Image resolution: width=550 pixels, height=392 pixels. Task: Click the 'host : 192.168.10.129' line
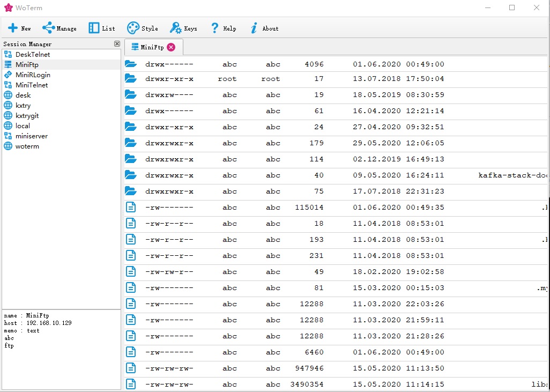coord(38,323)
